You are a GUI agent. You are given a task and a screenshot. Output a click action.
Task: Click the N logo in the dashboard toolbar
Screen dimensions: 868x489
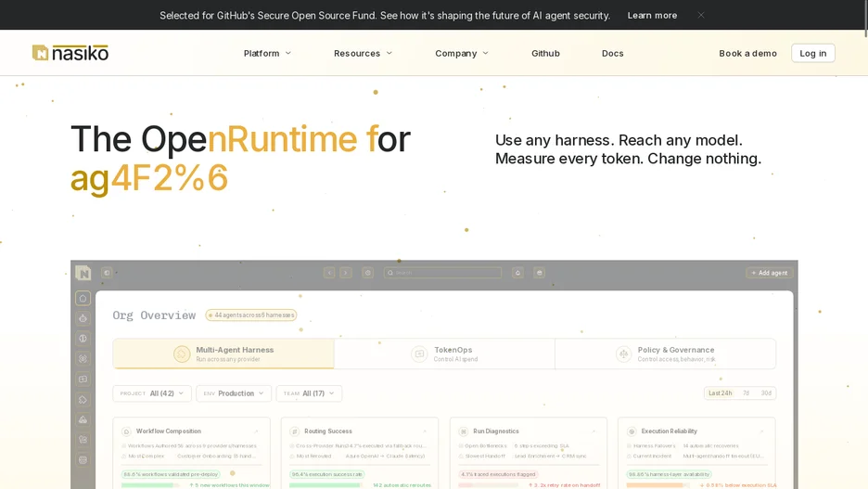tap(83, 273)
